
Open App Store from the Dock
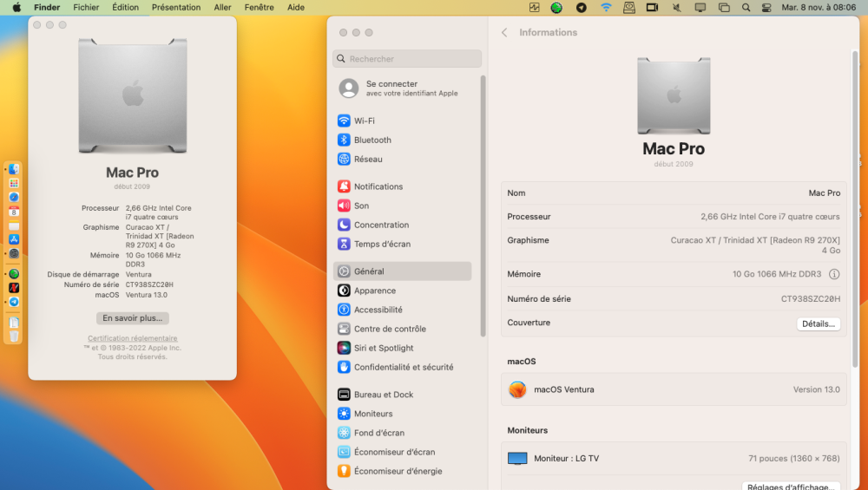14,239
